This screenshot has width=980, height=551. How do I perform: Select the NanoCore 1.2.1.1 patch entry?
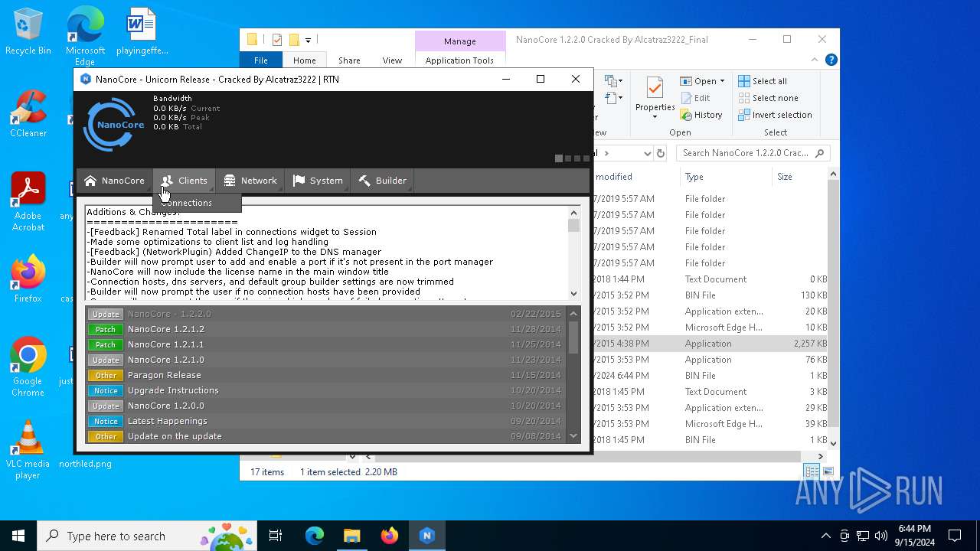pos(326,344)
